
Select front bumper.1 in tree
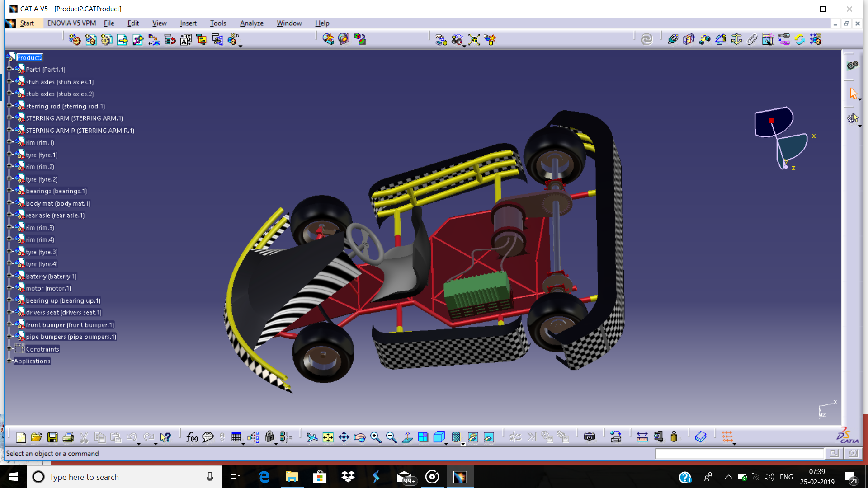(x=70, y=325)
